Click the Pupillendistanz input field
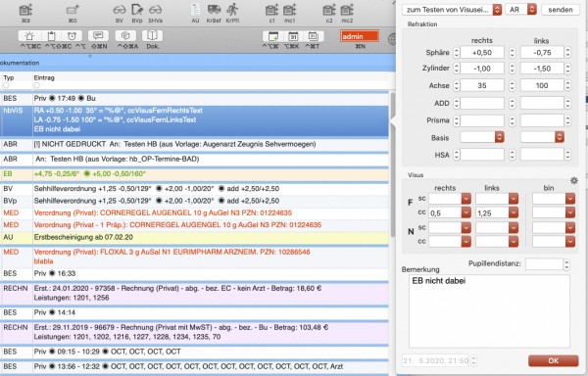588x376 pixels. pyautogui.click(x=544, y=264)
